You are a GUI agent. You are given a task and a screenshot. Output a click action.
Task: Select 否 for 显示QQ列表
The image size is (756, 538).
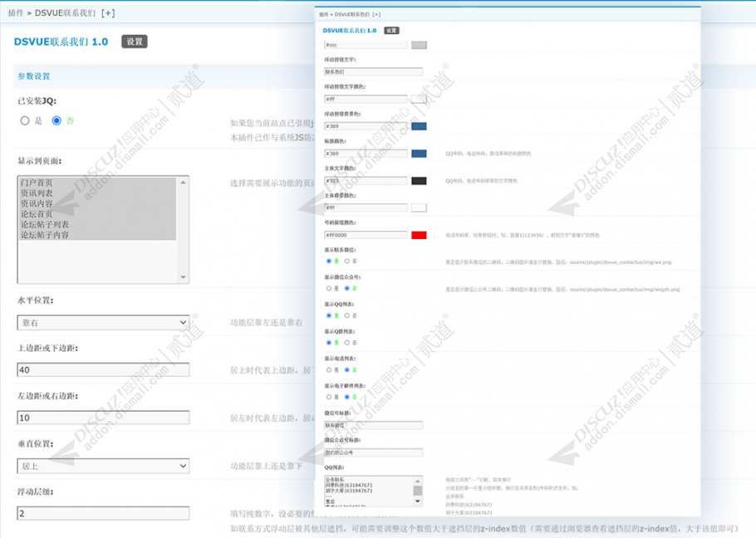tap(346, 315)
